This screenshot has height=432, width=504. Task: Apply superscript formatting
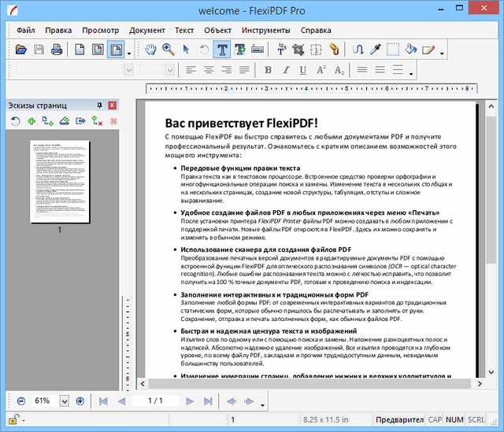point(321,70)
